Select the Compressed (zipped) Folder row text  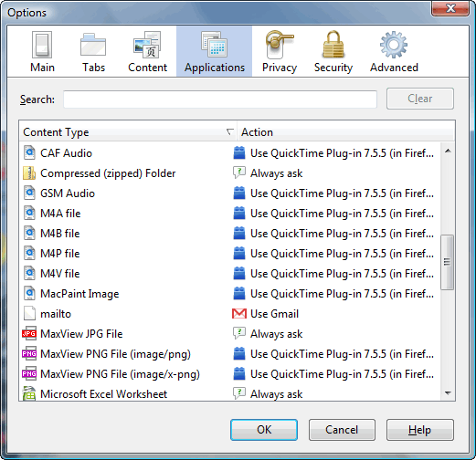click(108, 173)
